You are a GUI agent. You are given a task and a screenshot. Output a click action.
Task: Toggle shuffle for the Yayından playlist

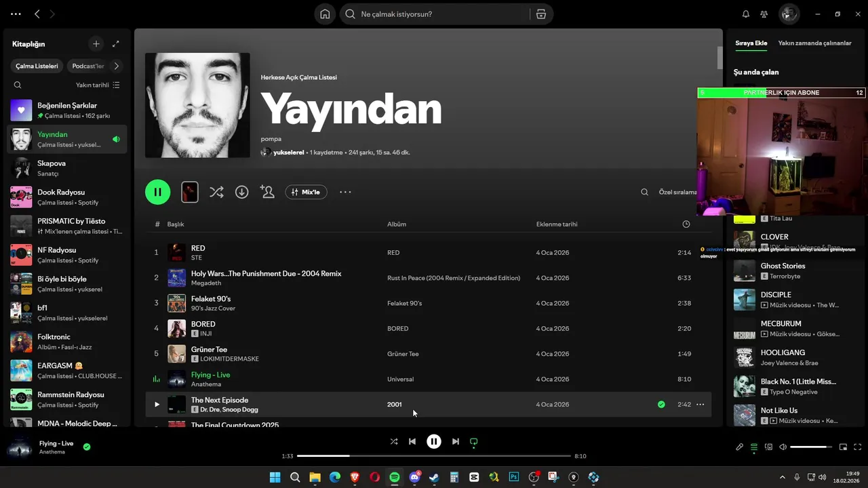click(216, 192)
